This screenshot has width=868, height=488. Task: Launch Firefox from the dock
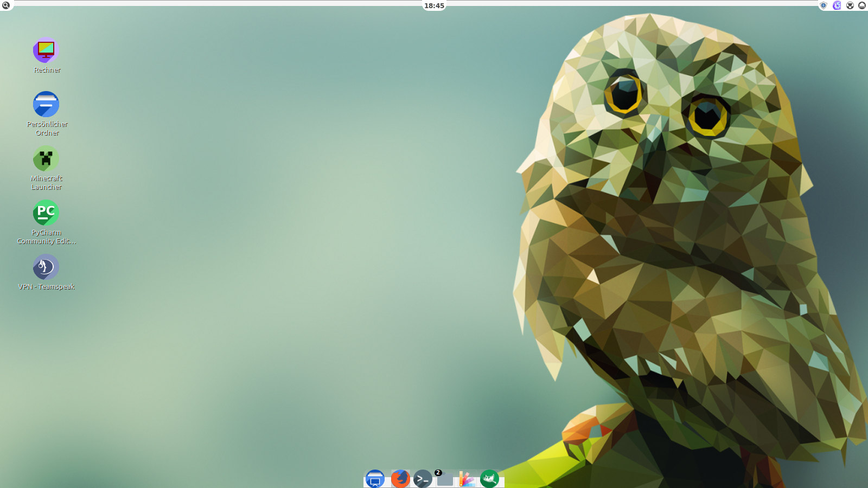pyautogui.click(x=400, y=479)
